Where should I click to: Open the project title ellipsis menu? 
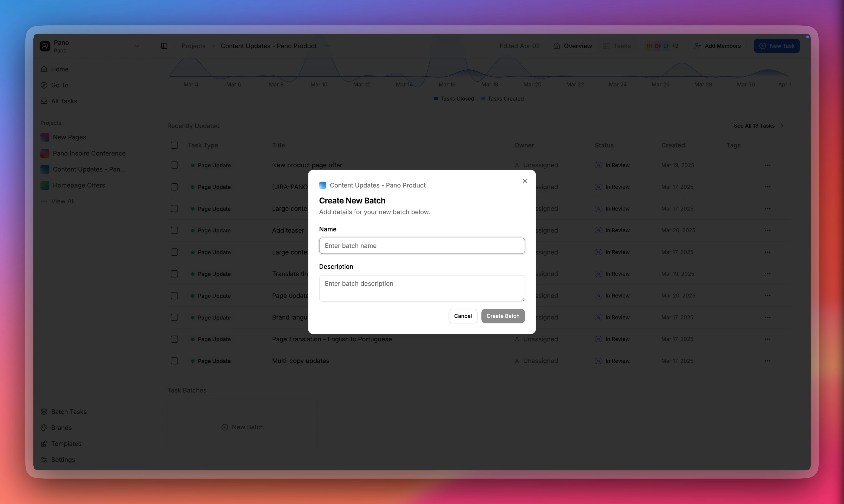327,46
